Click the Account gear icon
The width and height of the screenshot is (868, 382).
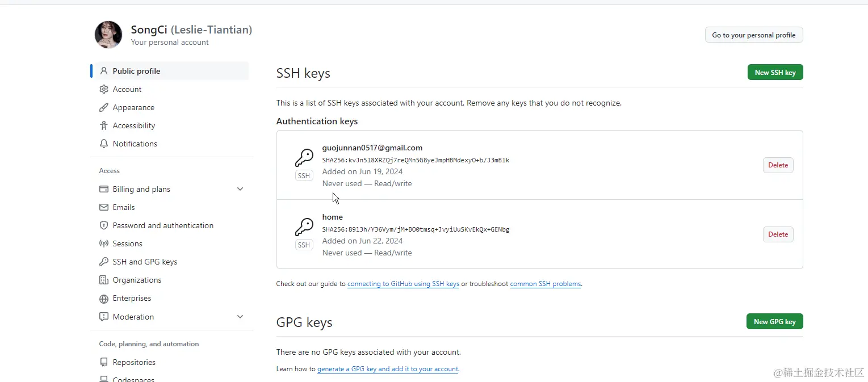[x=103, y=89]
